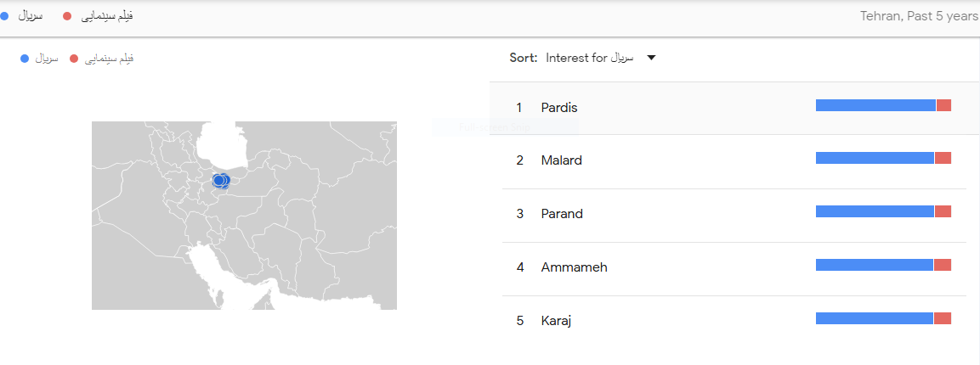Click the blue bubble cluster on the map
980x365 pixels.
pyautogui.click(x=220, y=181)
